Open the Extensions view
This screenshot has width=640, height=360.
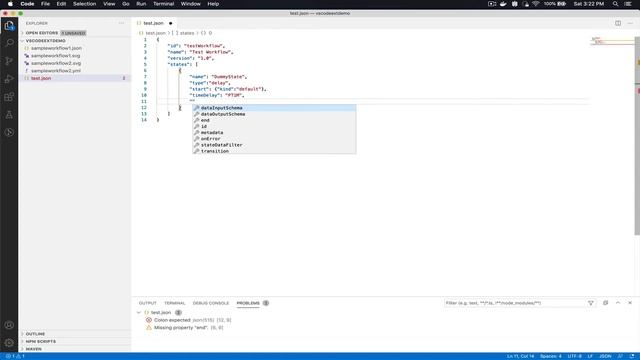(x=9, y=97)
